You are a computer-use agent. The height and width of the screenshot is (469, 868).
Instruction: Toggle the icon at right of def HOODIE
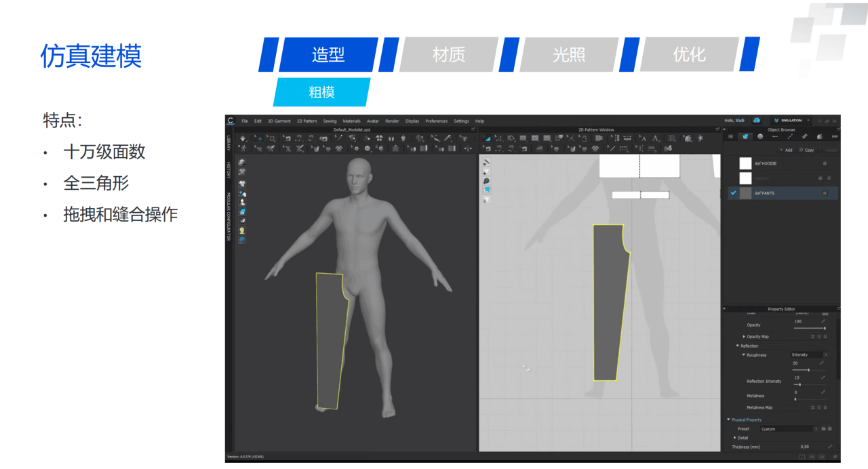click(x=825, y=163)
